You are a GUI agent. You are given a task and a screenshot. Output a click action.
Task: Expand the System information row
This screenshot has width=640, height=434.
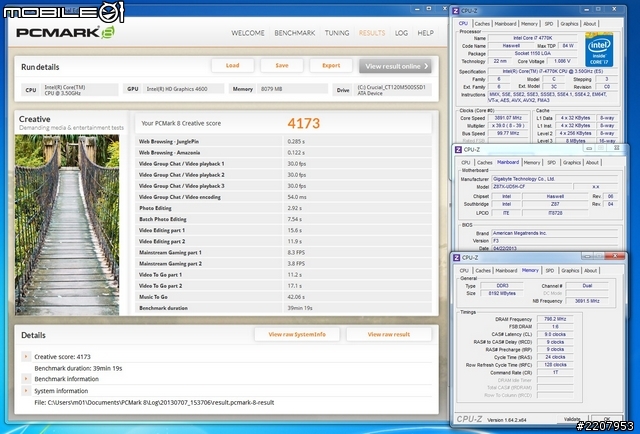coord(26,391)
